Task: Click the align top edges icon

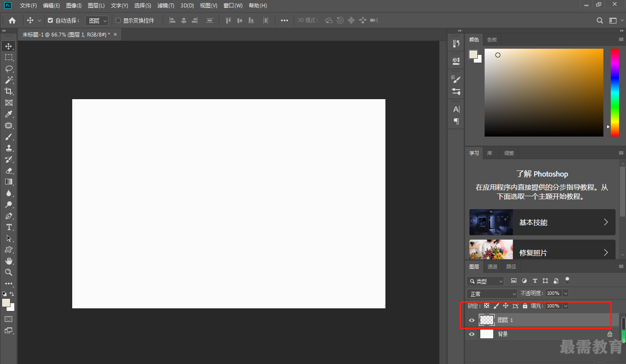Action: click(x=228, y=20)
